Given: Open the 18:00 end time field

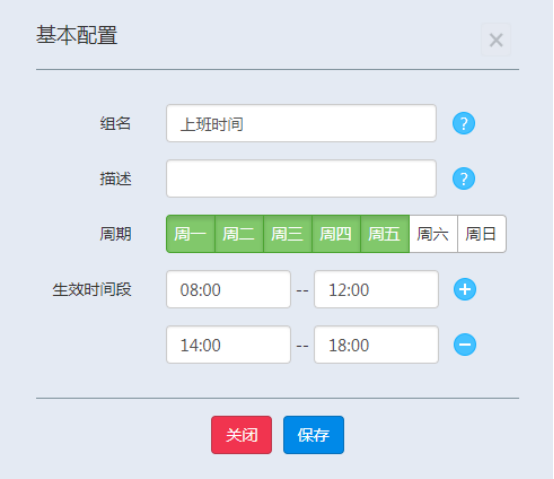Looking at the screenshot, I should tap(376, 344).
